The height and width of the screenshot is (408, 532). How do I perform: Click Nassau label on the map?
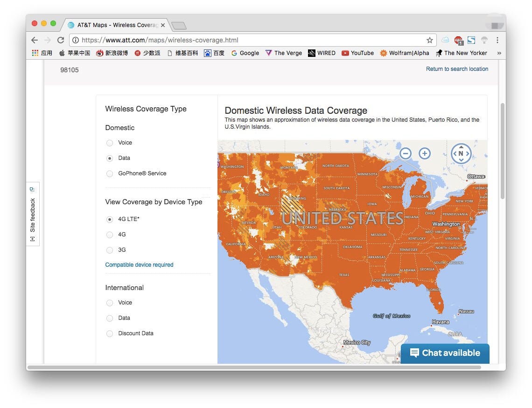pyautogui.click(x=466, y=311)
